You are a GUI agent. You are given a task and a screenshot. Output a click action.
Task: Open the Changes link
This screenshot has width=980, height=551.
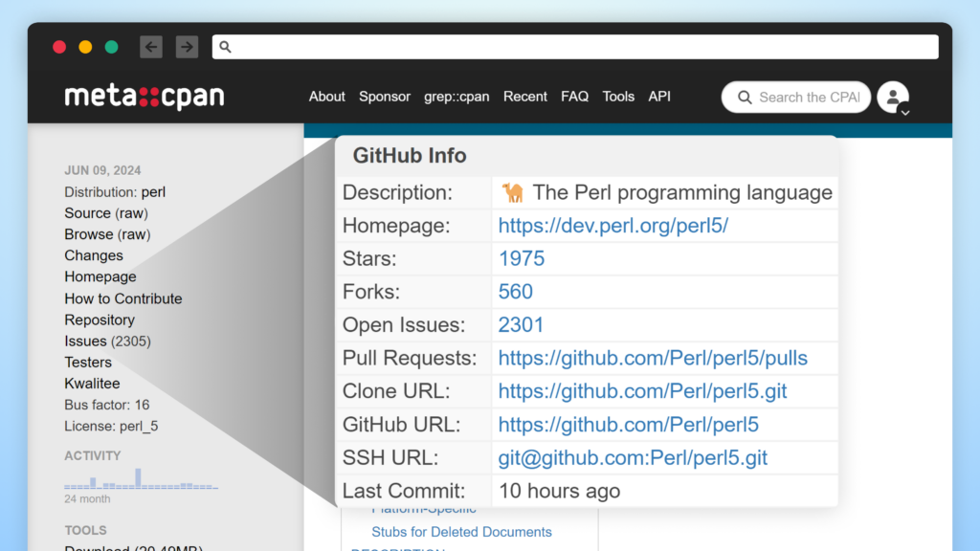pos(94,256)
